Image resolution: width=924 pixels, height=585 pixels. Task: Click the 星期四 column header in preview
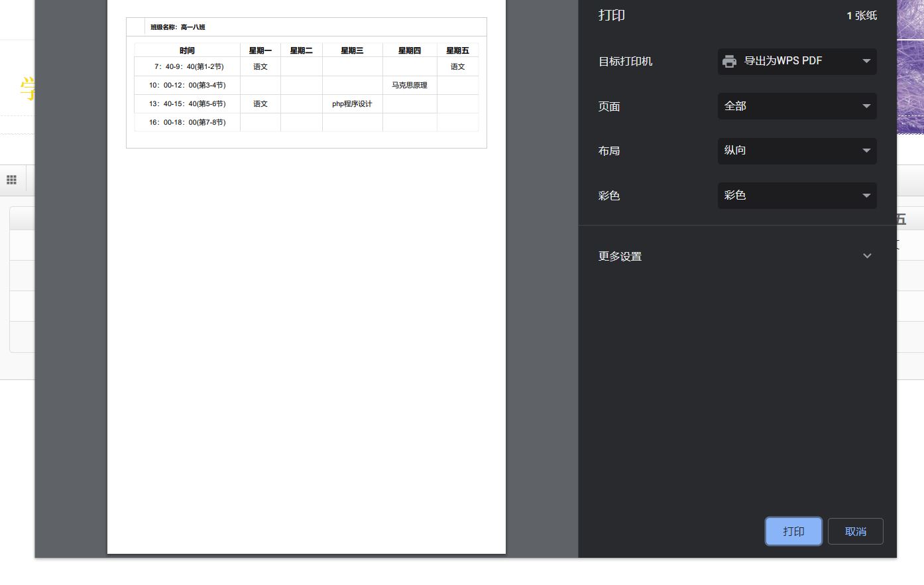[x=410, y=50]
